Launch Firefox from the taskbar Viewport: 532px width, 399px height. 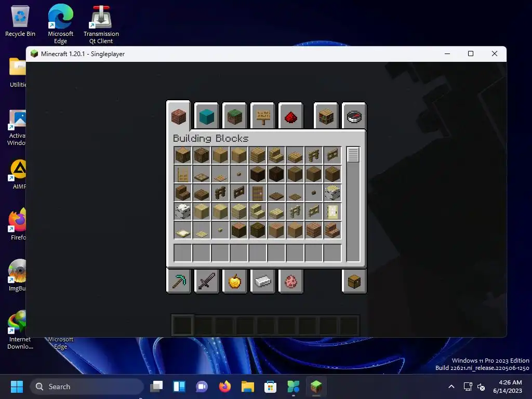224,387
